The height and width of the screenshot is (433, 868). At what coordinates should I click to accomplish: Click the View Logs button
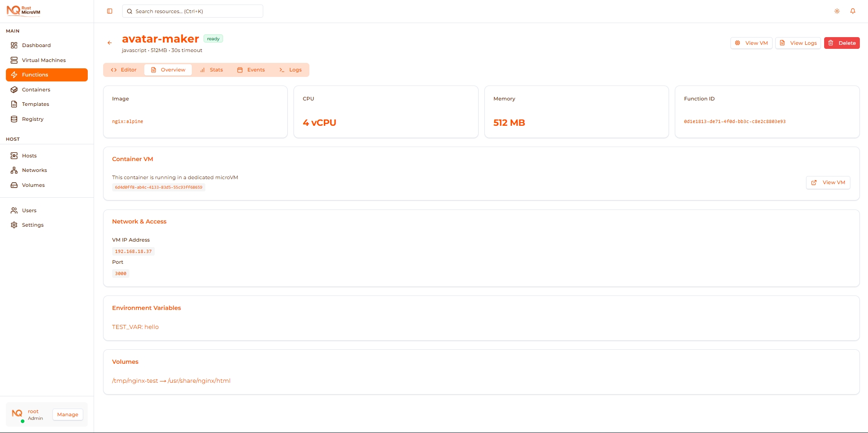tap(798, 43)
